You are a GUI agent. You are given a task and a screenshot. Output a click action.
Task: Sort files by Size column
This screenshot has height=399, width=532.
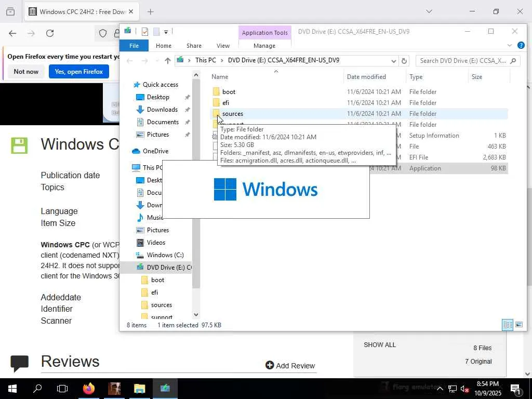pos(477,77)
